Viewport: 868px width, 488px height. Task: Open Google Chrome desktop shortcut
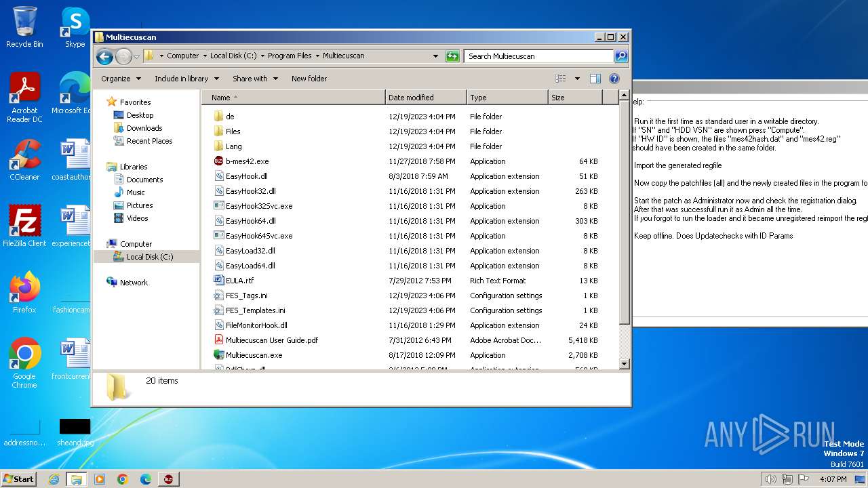(24, 363)
